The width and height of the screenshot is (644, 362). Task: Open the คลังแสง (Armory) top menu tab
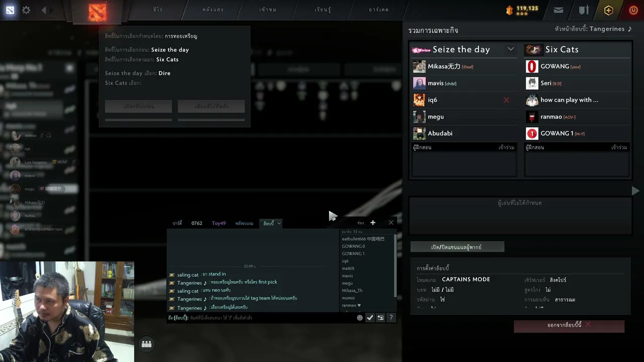tap(213, 10)
